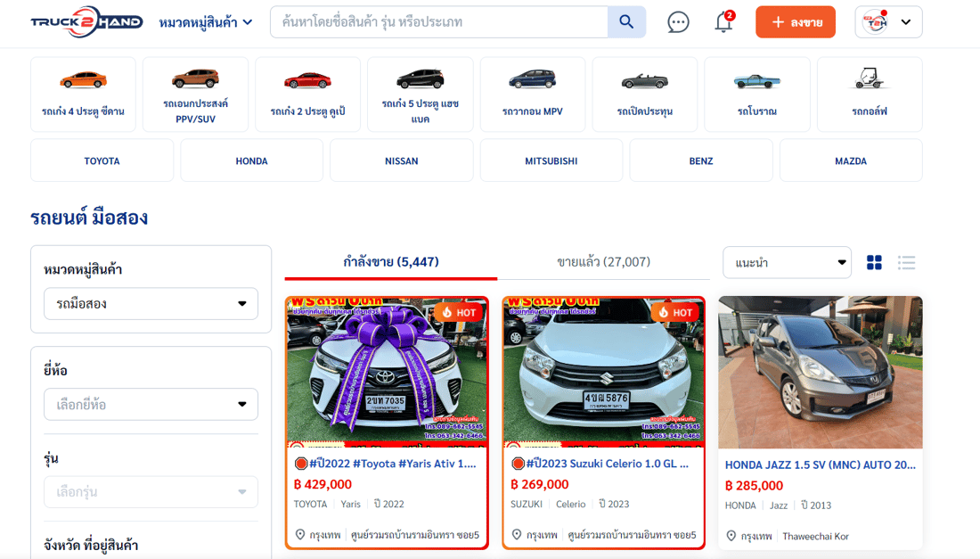Click the ฿ 429,000 price
Screen dimensions: 980x559
coord(323,485)
